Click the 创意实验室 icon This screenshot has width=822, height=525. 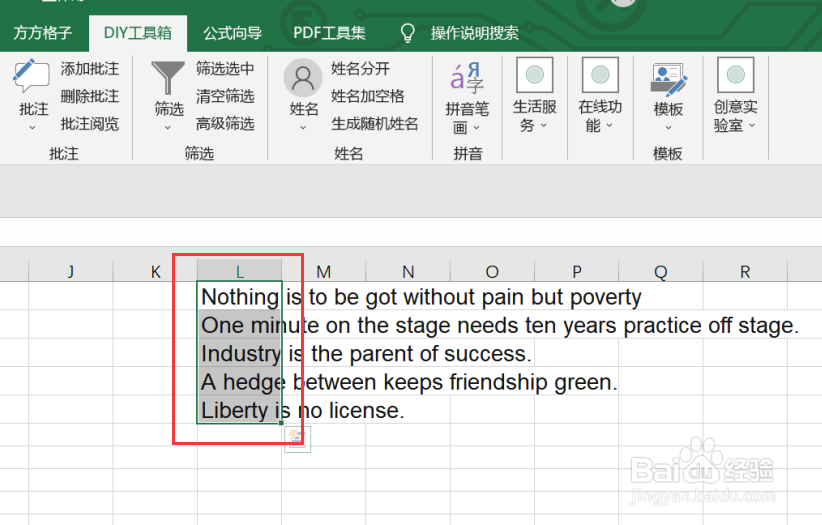click(x=736, y=75)
